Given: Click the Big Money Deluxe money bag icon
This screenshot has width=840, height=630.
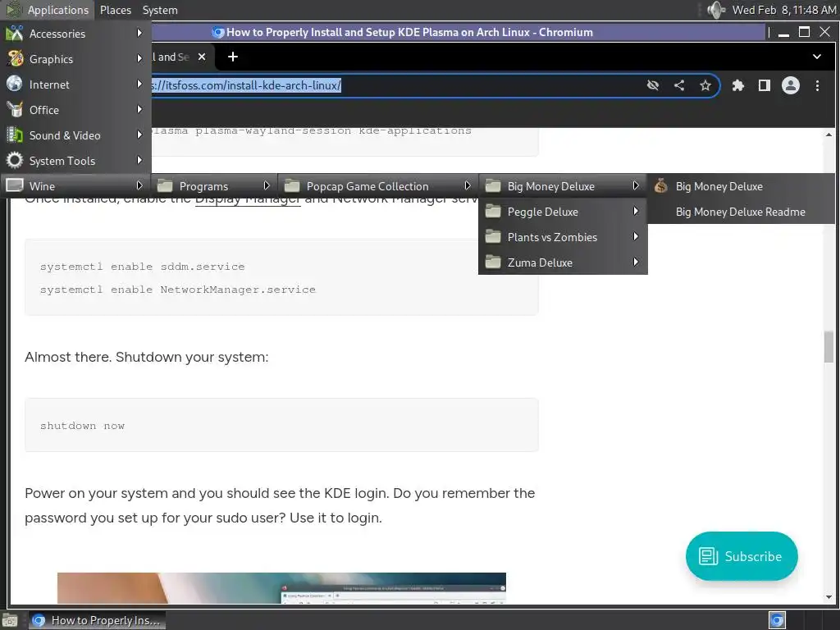Looking at the screenshot, I should point(661,185).
